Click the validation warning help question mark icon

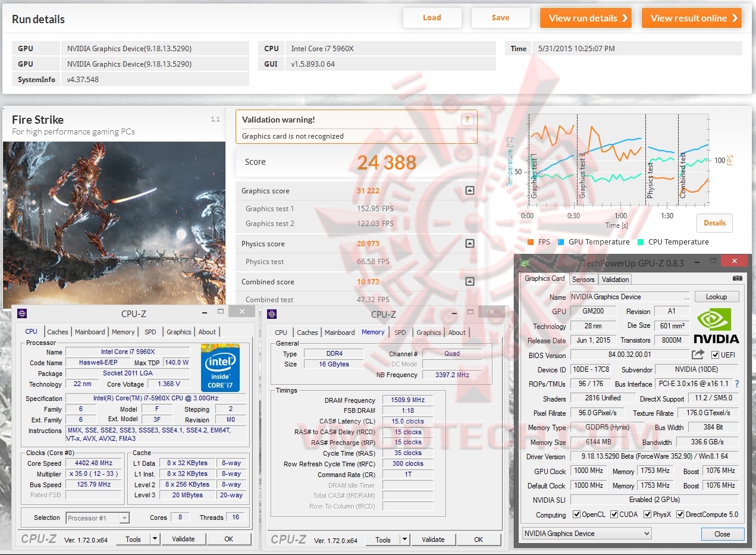tap(467, 120)
